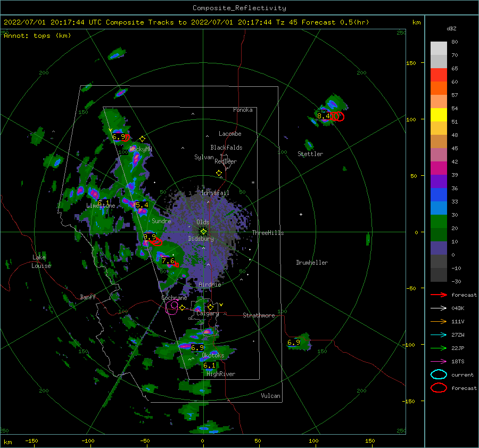Click the red forecast ellipse legend icon
Image resolution: width=479 pixels, height=448 pixels.
point(439,388)
